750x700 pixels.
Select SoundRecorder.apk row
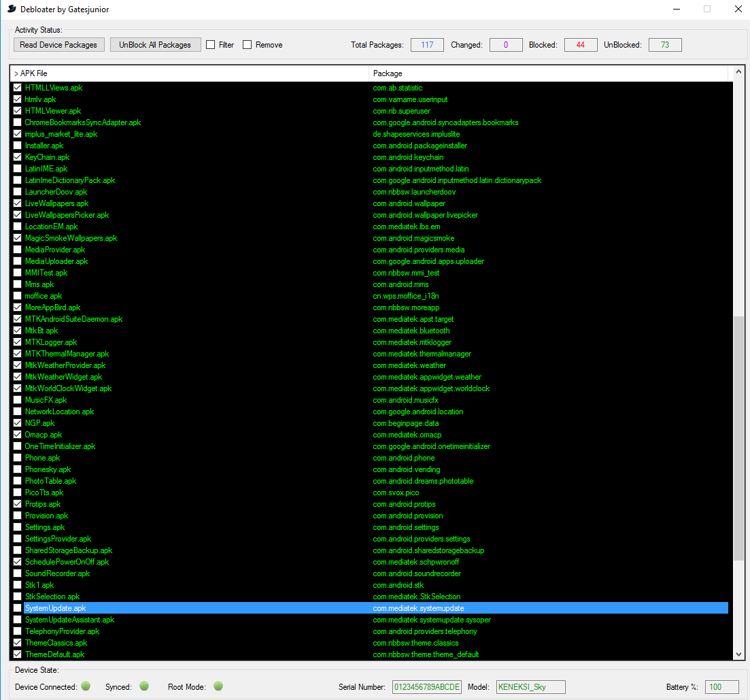(369, 573)
